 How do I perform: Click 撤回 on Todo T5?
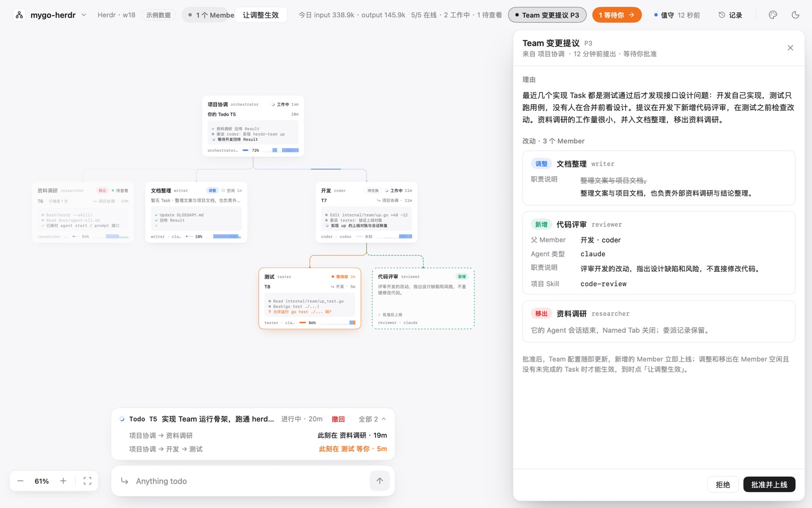pyautogui.click(x=338, y=419)
